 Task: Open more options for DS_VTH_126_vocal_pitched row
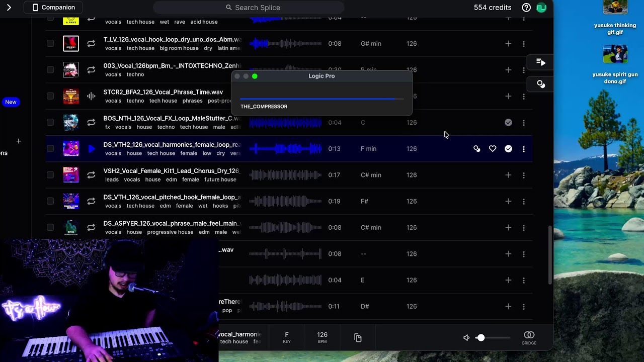[524, 201]
